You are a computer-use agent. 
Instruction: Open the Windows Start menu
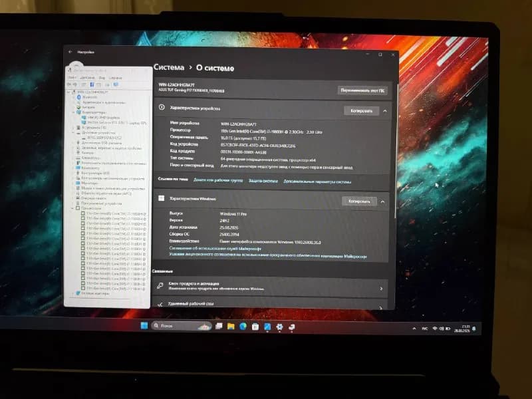144,326
